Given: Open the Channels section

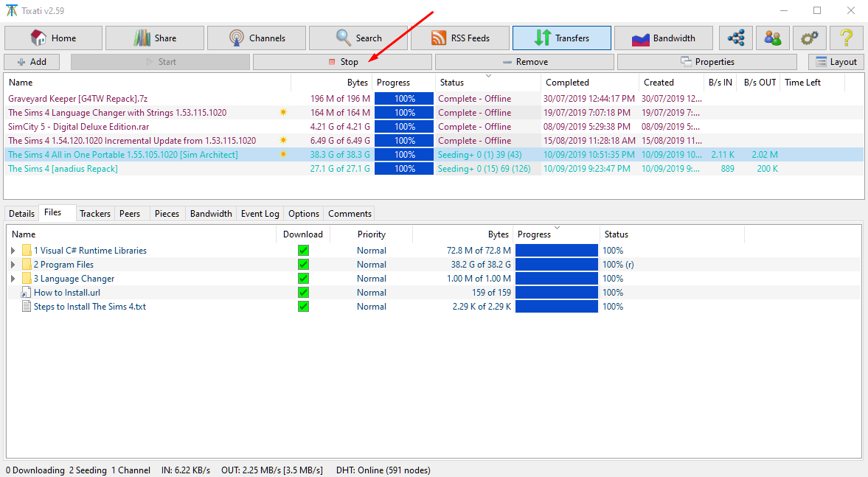Looking at the screenshot, I should pos(257,38).
